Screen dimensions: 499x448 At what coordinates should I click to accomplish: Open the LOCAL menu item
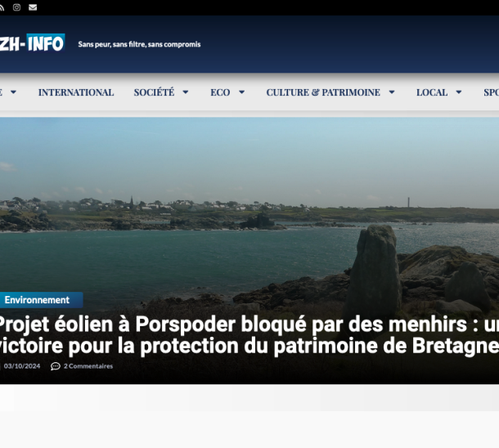pyautogui.click(x=432, y=92)
